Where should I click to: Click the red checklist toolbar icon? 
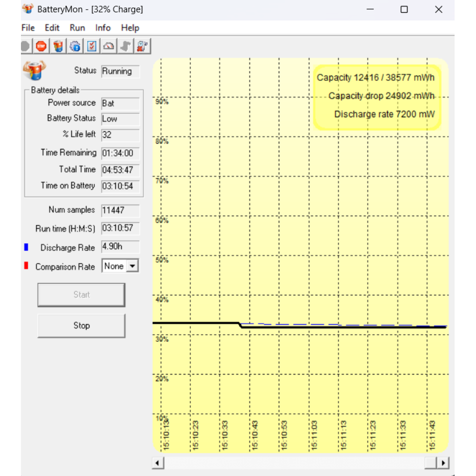click(x=92, y=46)
